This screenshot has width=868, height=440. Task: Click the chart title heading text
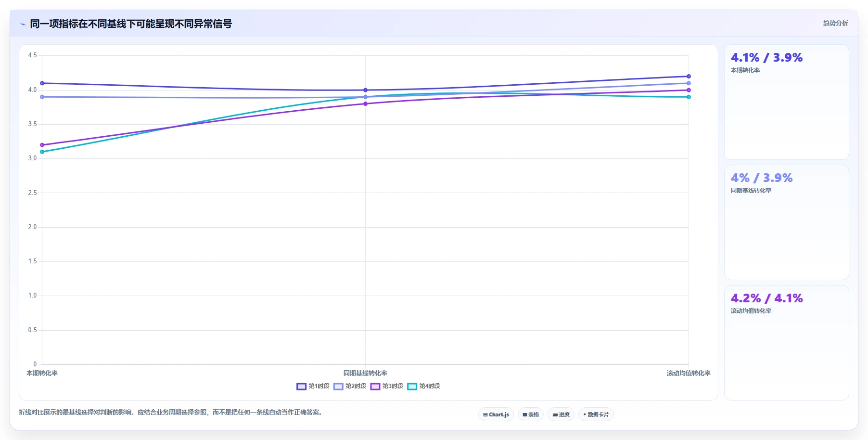131,24
